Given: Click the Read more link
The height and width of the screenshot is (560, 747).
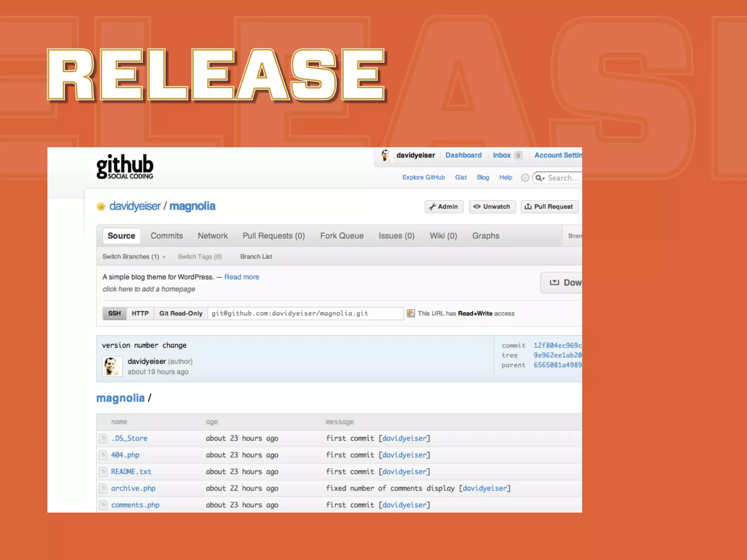Looking at the screenshot, I should 241,277.
